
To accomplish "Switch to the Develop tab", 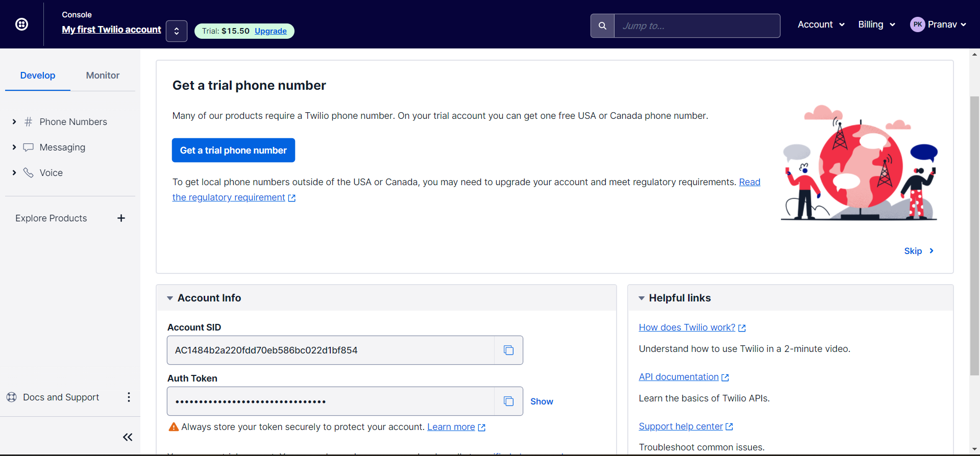I will 38,75.
